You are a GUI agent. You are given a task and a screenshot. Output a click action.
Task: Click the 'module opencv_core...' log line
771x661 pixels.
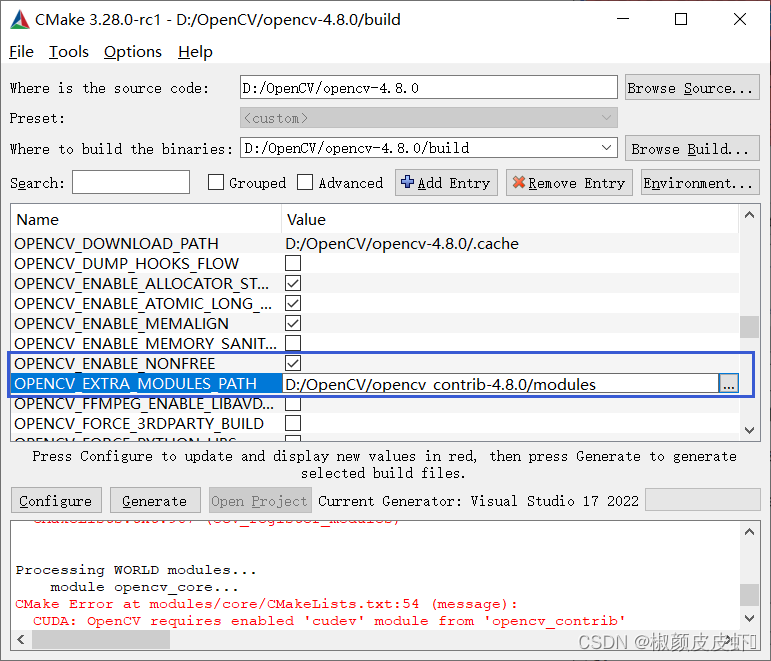145,587
